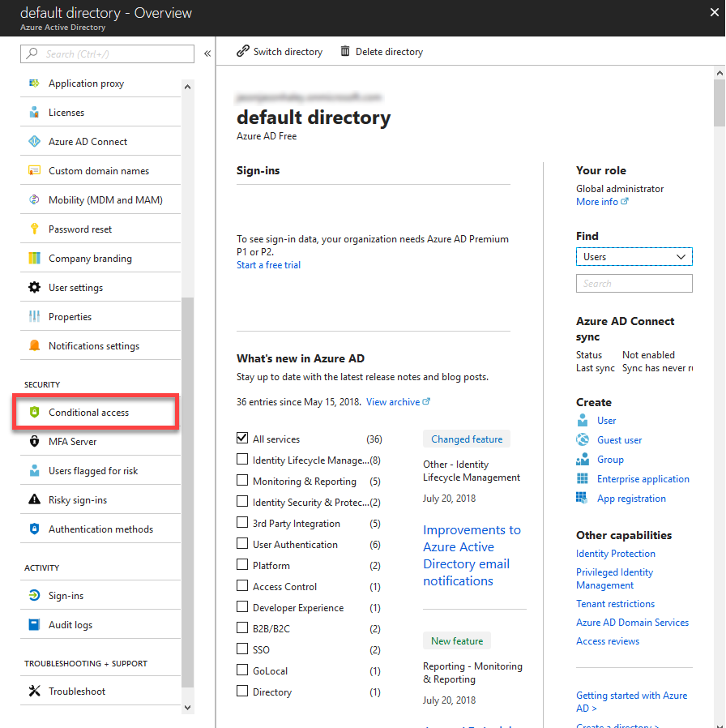Check the Developer Experience checkbox
The height and width of the screenshot is (728, 726).
241,606
